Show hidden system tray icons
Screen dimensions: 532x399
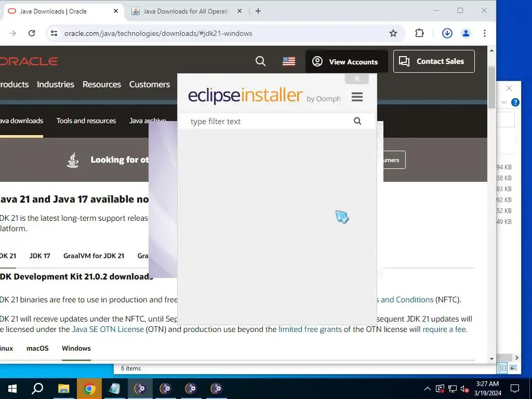428,389
